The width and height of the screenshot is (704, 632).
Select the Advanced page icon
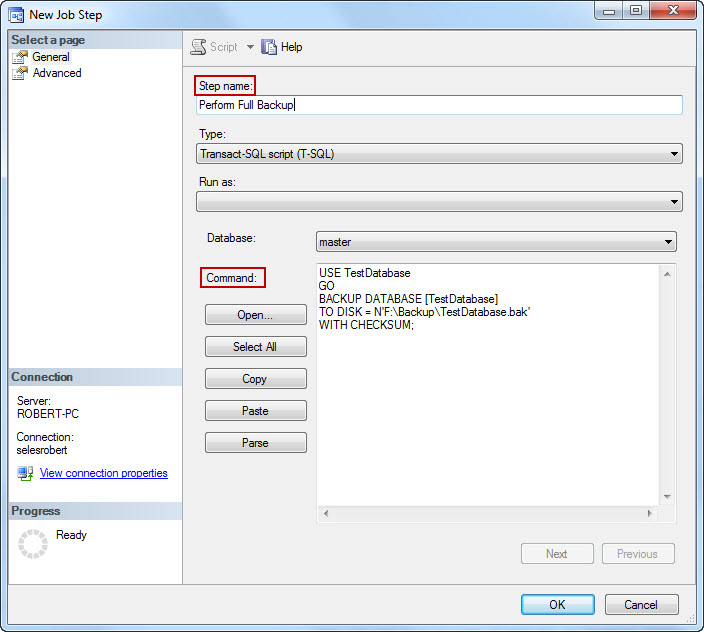coord(20,73)
